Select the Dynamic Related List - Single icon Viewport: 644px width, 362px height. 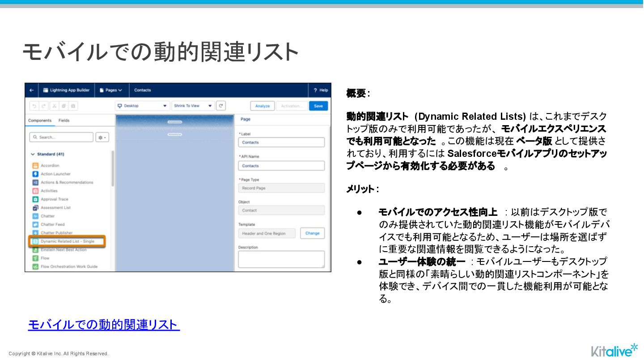(x=35, y=241)
